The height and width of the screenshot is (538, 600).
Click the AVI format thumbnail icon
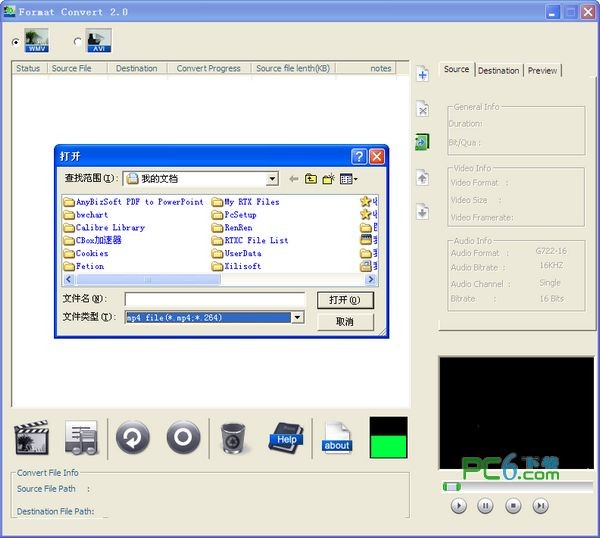click(x=99, y=41)
